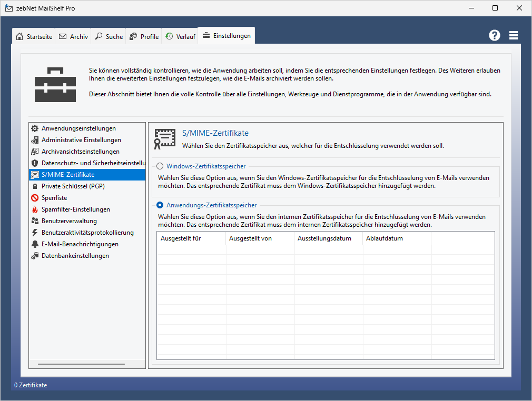Select Anwendungs-Zertifikatsspeicher radio button
The image size is (532, 401).
click(x=160, y=205)
